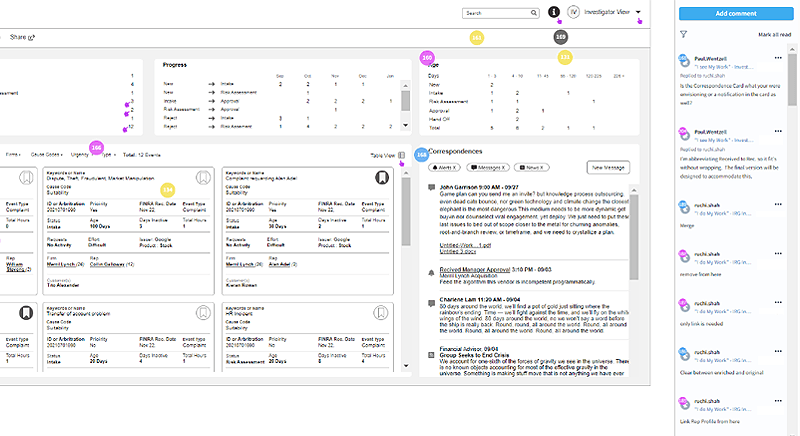Viewport: 800px width, 436px height.
Task: Open more options on 'Link Rep Profile' comment
Action: [778, 400]
